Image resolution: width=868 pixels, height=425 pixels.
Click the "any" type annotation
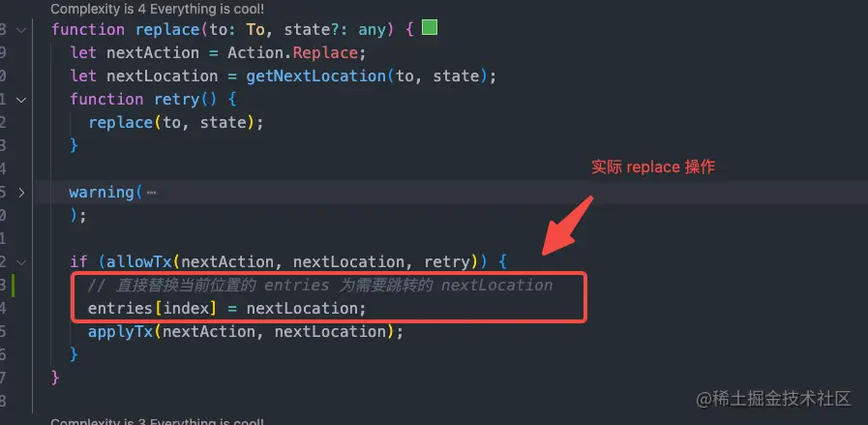(x=372, y=29)
